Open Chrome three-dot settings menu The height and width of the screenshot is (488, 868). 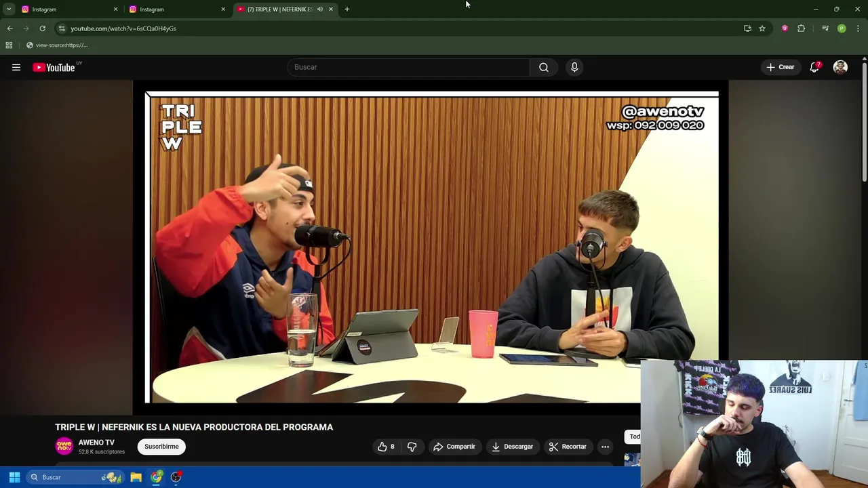858,28
